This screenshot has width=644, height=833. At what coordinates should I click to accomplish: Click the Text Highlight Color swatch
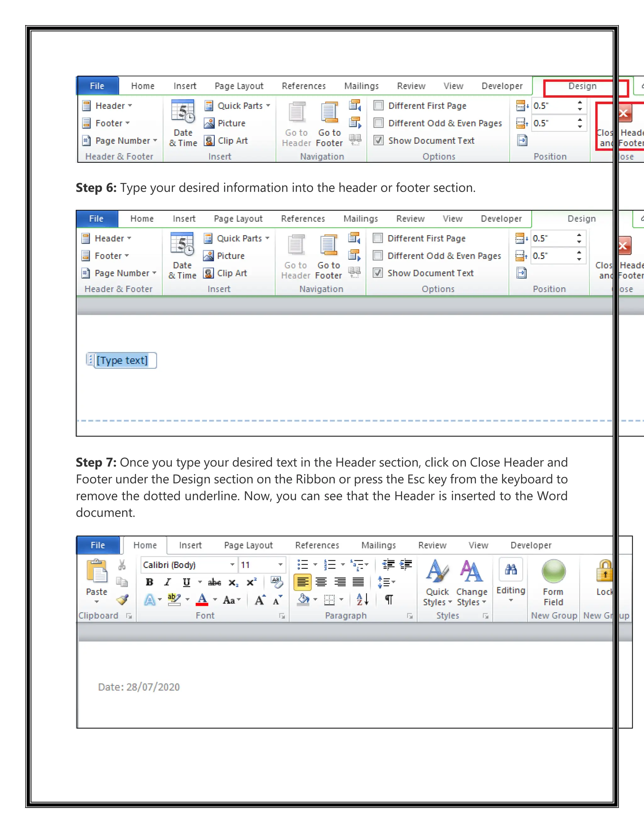coord(174,600)
